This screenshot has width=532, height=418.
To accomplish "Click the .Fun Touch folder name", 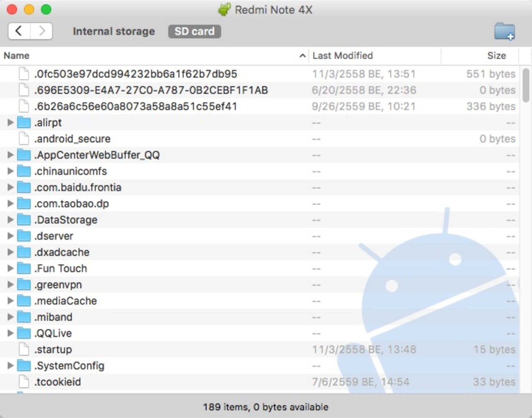I will [61, 268].
